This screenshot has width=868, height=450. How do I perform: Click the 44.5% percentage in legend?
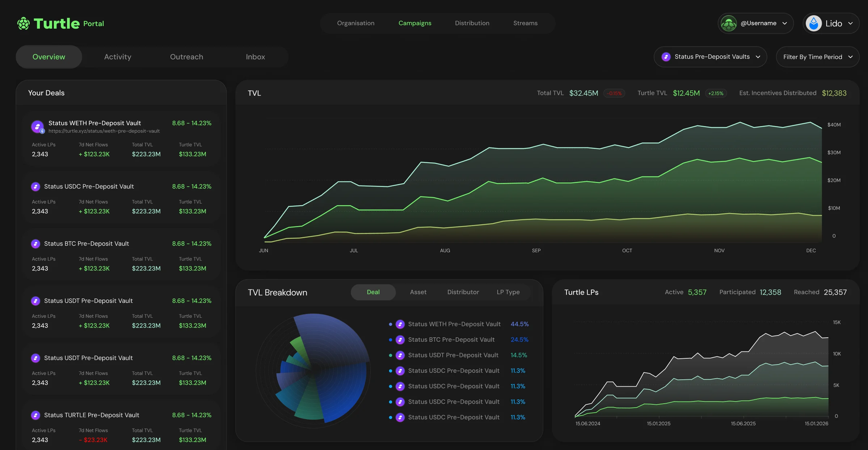(x=519, y=324)
